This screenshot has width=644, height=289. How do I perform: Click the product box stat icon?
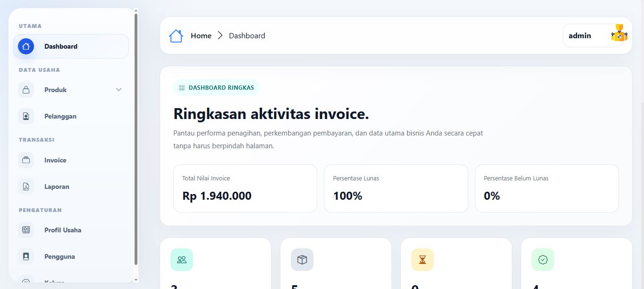click(302, 260)
